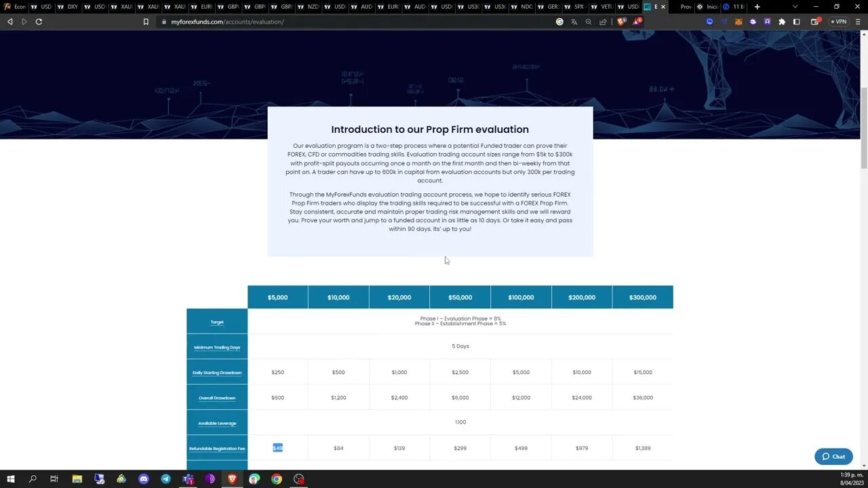Open the browser main menu
The image size is (868, 488).
859,22
